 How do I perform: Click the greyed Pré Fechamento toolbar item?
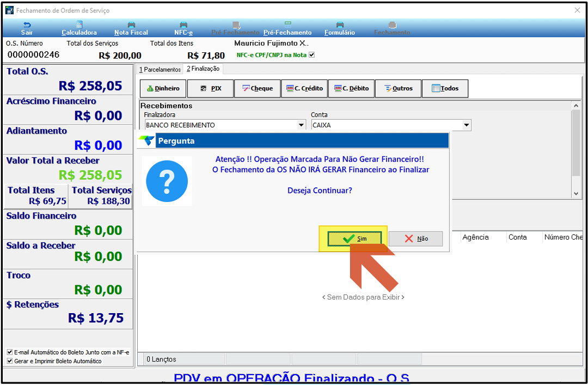236,28
